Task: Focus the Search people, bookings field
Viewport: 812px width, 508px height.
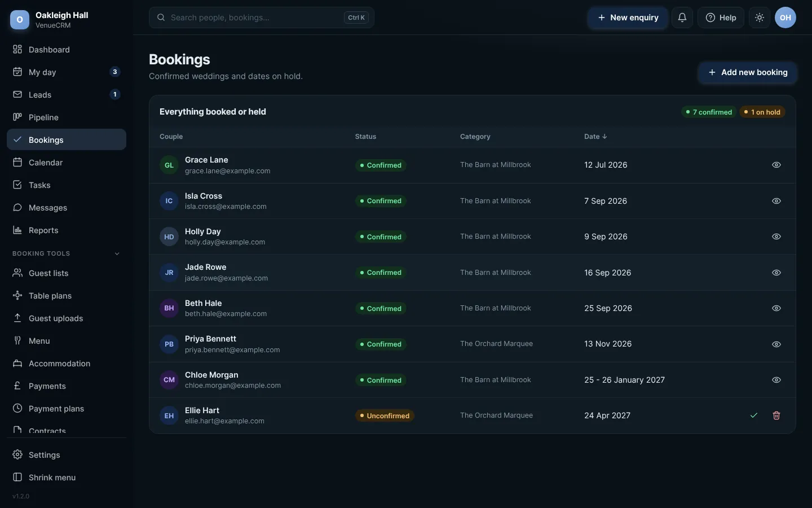Action: click(x=262, y=17)
